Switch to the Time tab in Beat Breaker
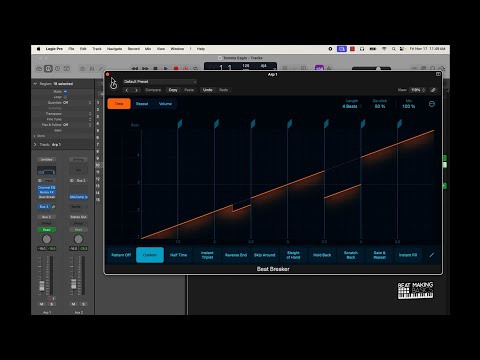 pos(119,104)
